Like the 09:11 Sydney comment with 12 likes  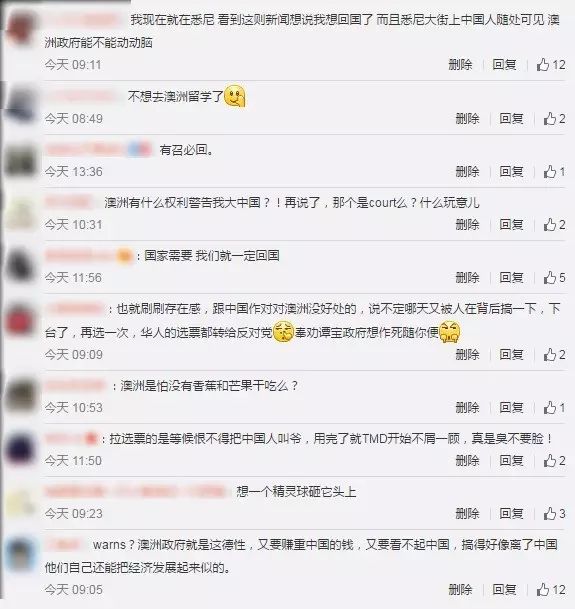tap(551, 65)
